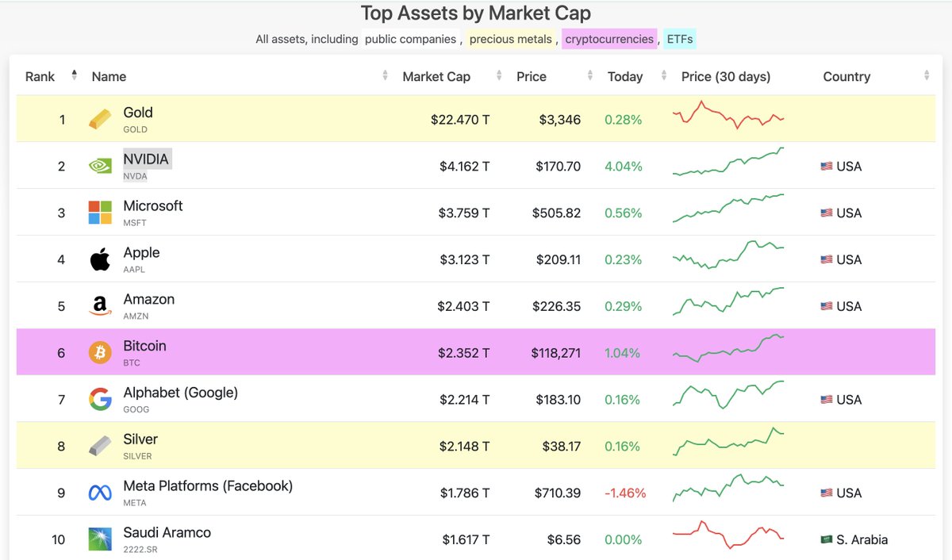
Task: View Alphabet 30-day price chart
Action: 728,395
